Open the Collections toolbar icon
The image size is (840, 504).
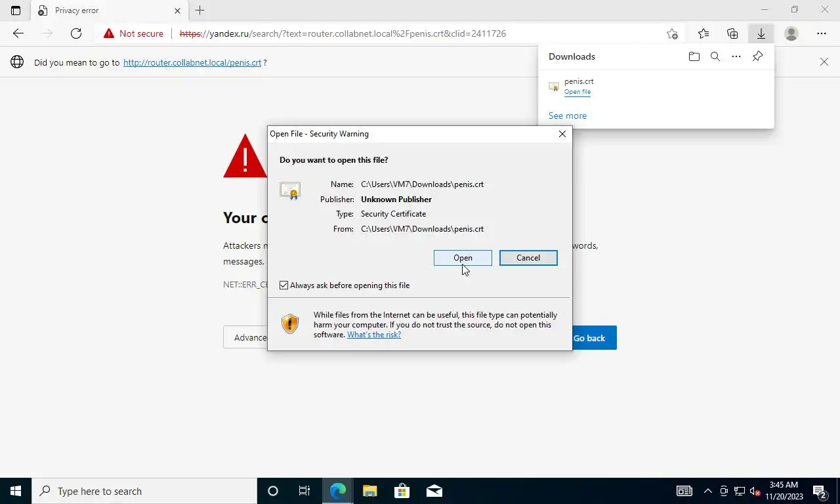pos(732,33)
